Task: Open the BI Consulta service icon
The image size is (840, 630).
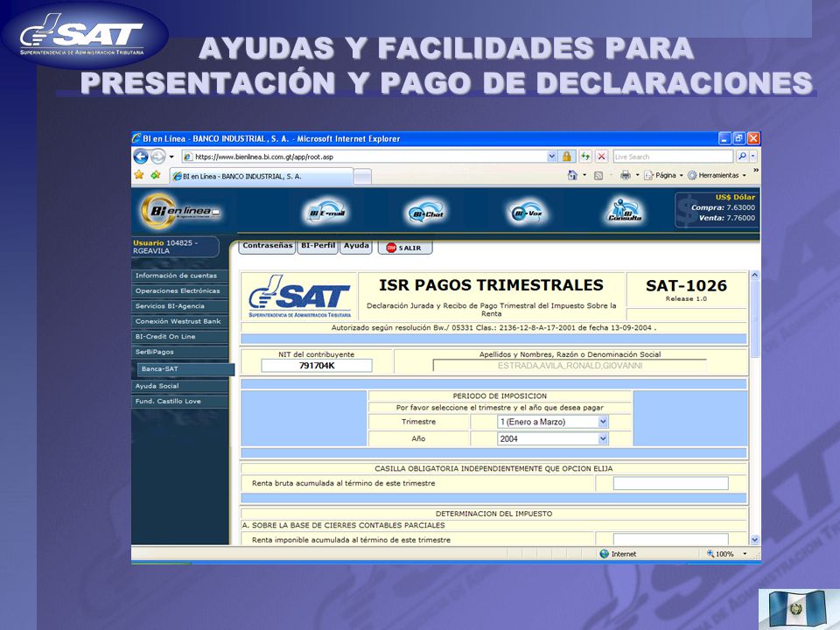Action: click(624, 211)
